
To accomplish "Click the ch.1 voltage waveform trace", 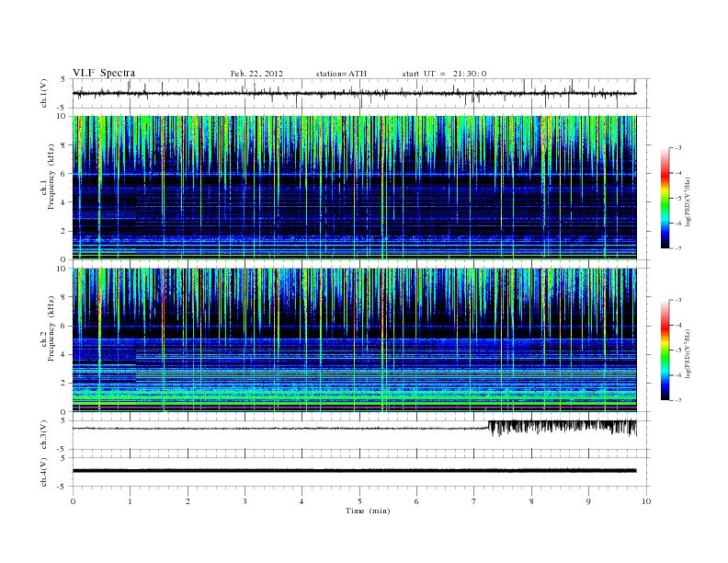I will [x=354, y=93].
